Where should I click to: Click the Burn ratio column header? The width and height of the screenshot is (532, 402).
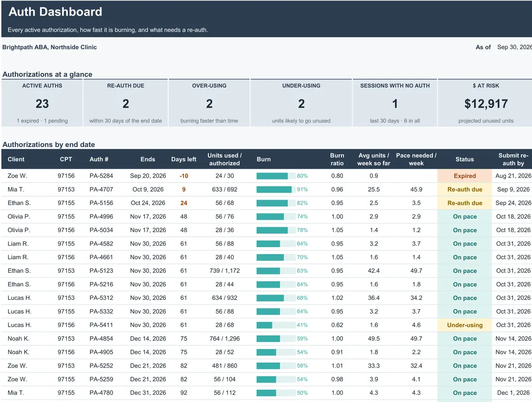(x=337, y=159)
